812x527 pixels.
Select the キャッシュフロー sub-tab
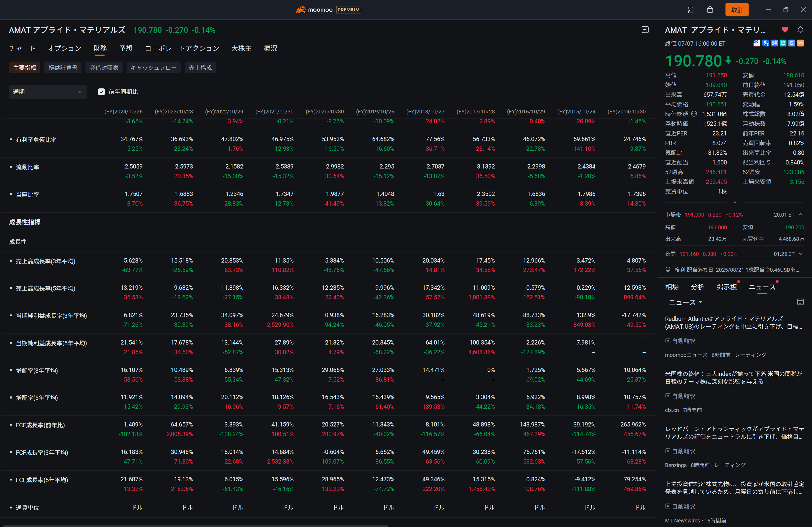(153, 67)
